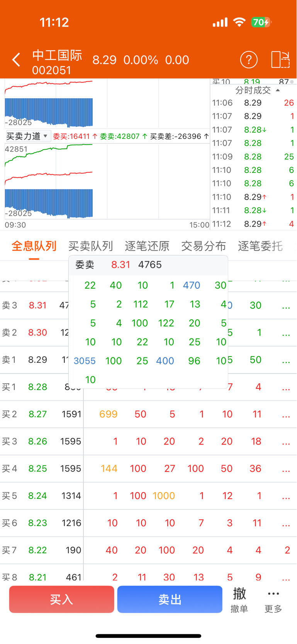
Task: Open the 交易分布 tab
Action: 204,246
